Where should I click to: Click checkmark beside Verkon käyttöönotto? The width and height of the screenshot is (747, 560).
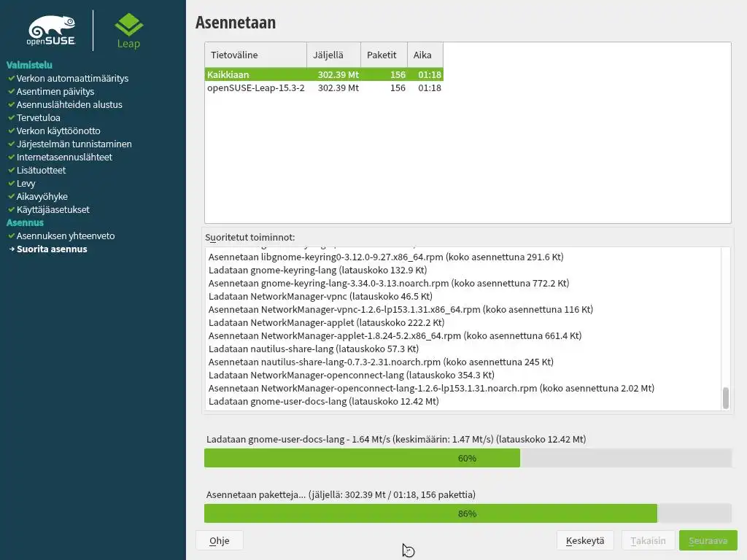pyautogui.click(x=11, y=131)
